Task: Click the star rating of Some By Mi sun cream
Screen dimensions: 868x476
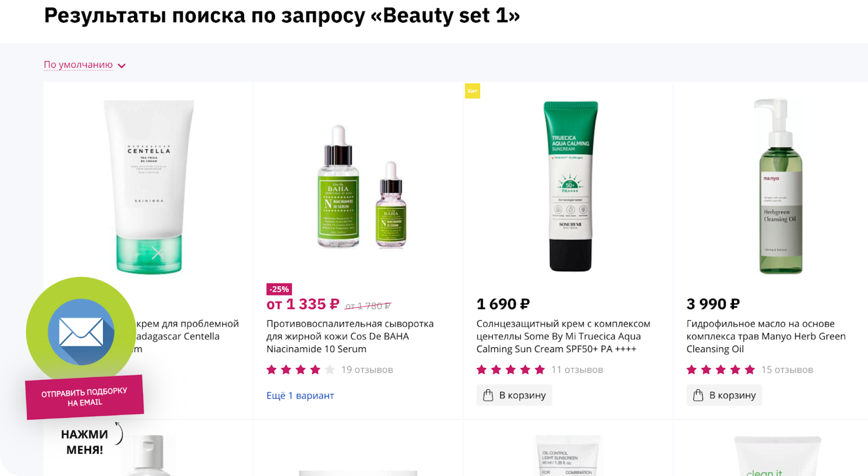Action: point(511,370)
